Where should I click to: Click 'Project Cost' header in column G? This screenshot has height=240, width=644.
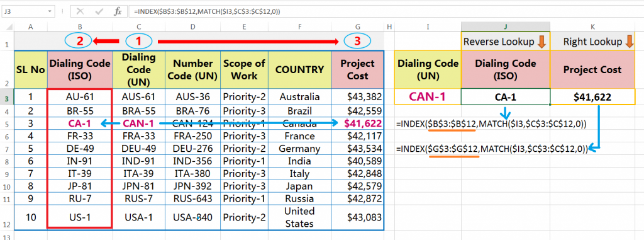point(358,69)
